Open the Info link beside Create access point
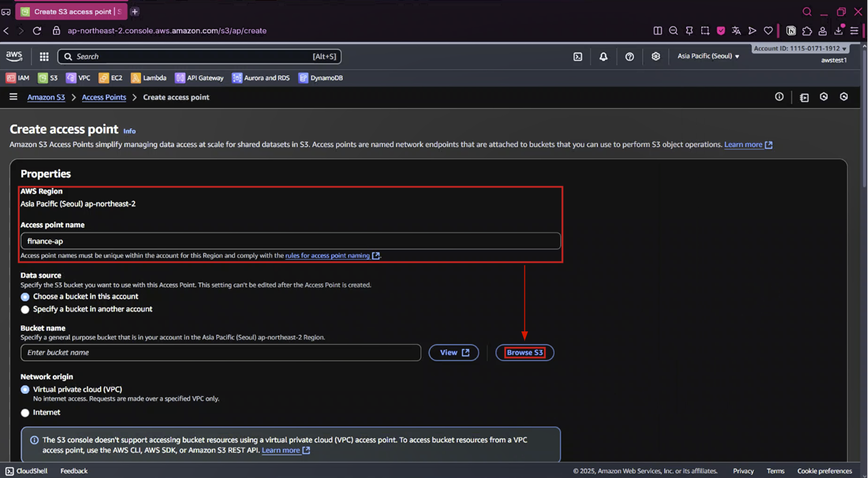The height and width of the screenshot is (478, 868). (x=129, y=131)
